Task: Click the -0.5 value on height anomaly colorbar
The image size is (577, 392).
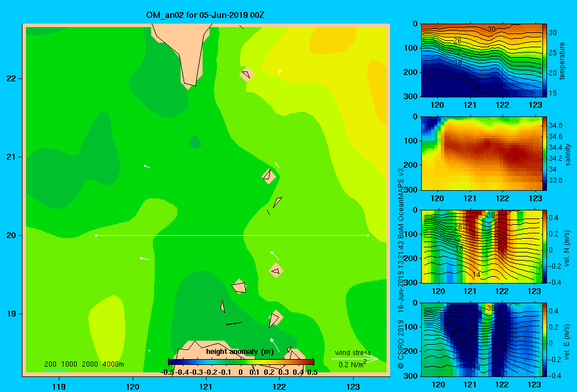Action: pyautogui.click(x=167, y=372)
